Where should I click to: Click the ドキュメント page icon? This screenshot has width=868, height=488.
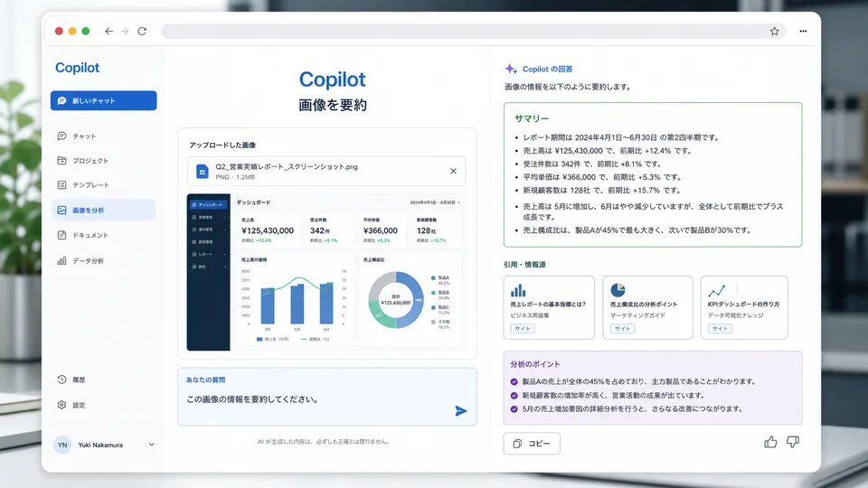point(61,235)
